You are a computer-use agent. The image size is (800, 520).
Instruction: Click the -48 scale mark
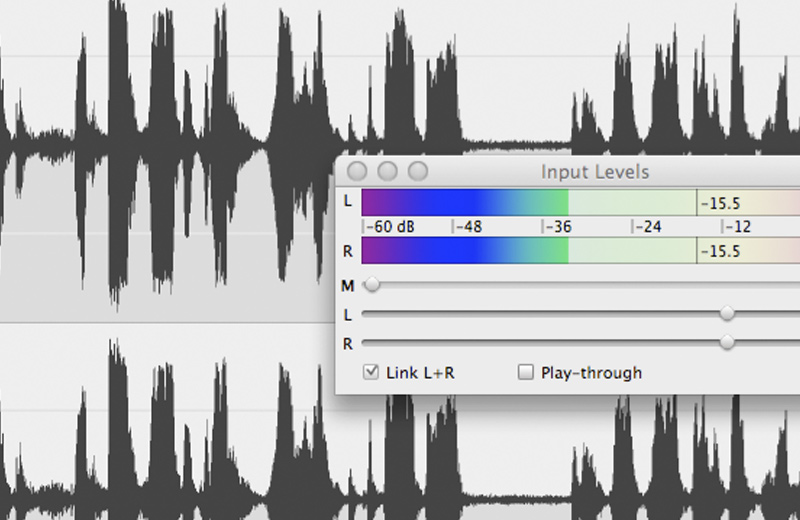pos(468,227)
